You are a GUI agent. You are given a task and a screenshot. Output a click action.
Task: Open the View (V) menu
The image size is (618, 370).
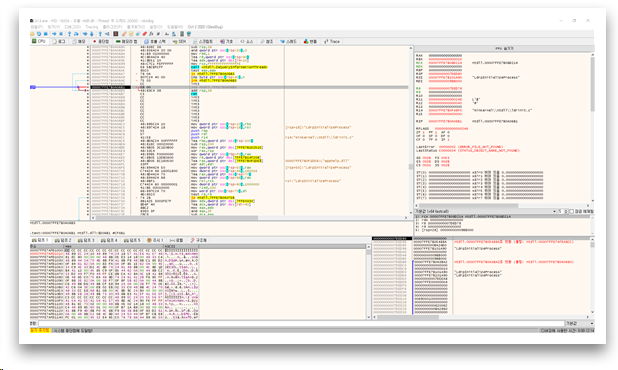54,27
